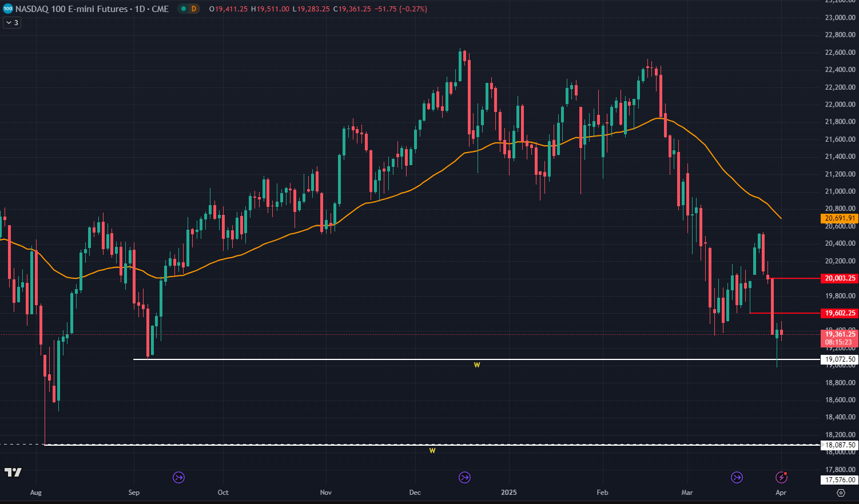Click the Oct label on time axis
The image size is (859, 504).
tap(223, 492)
